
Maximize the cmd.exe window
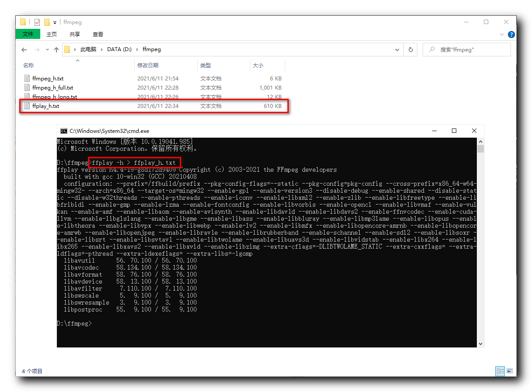[x=454, y=131]
